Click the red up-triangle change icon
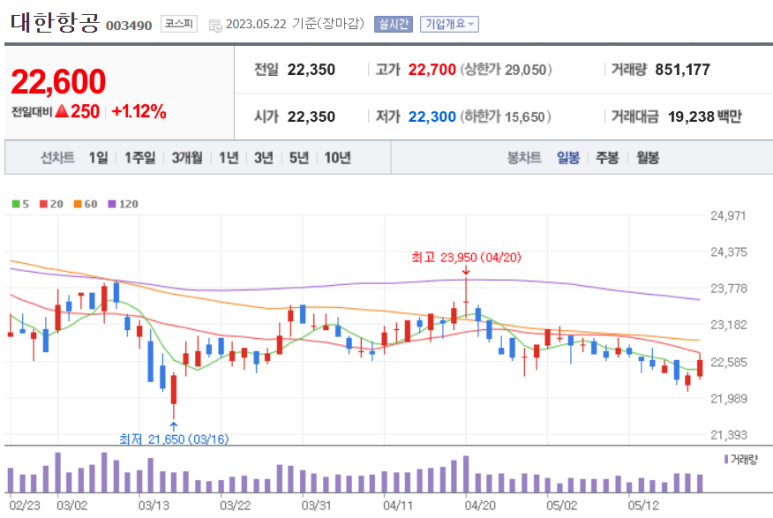Screen dimensions: 773x518 (62, 111)
